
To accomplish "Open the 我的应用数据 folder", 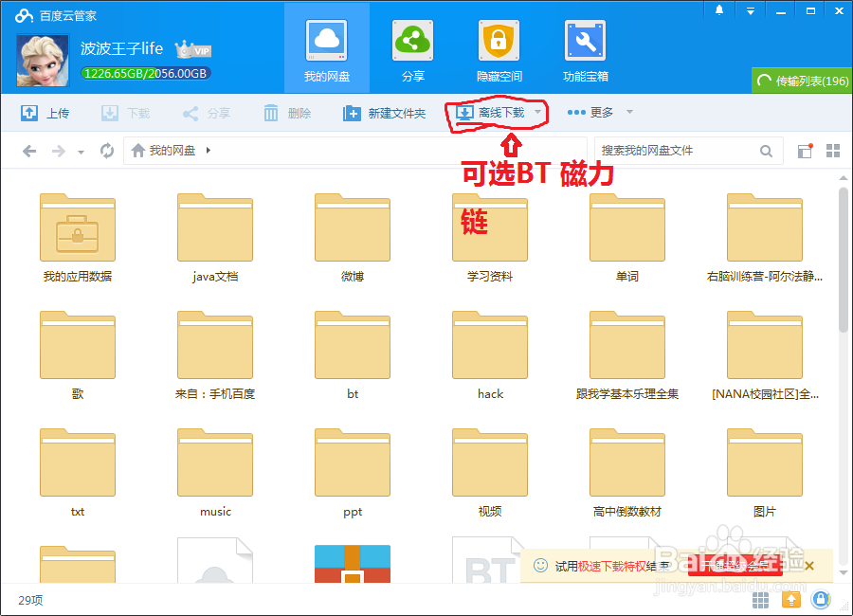I will [x=78, y=238].
